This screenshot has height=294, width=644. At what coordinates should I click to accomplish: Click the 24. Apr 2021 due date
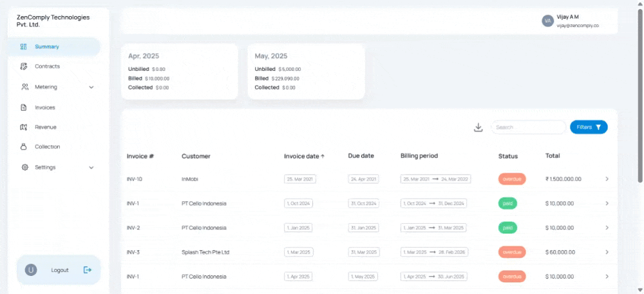tap(363, 179)
